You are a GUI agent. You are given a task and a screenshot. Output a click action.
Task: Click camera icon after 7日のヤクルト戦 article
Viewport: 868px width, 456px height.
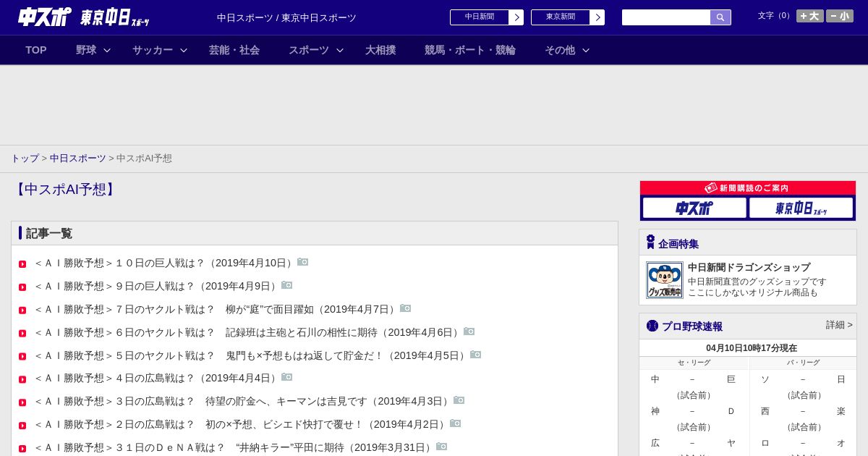coord(406,308)
